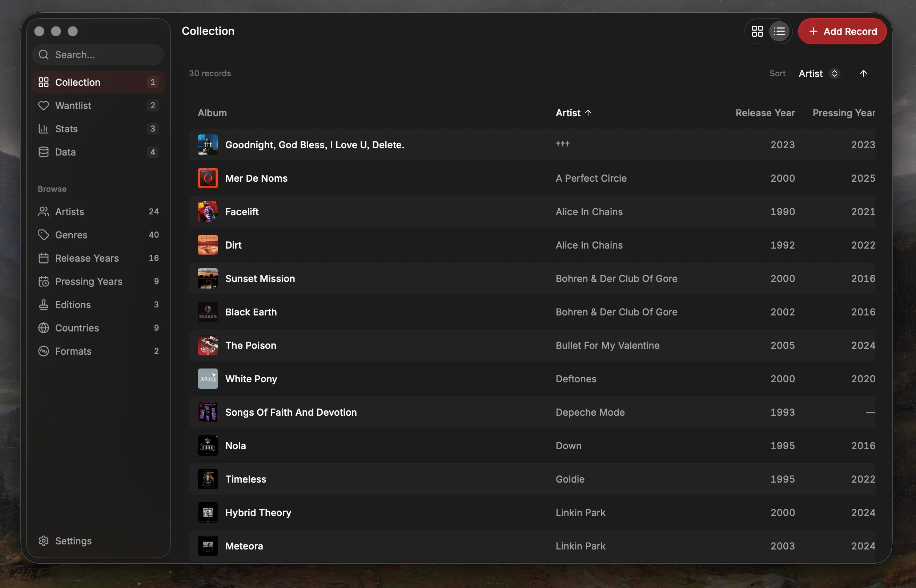
Task: Open Settings at sidebar bottom
Action: pyautogui.click(x=99, y=541)
